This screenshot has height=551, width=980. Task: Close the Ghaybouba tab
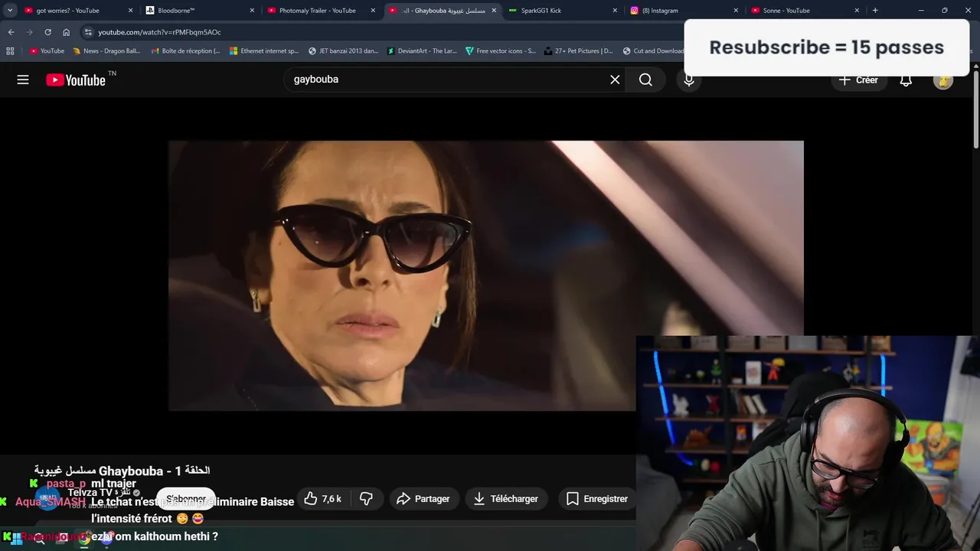[x=494, y=11]
